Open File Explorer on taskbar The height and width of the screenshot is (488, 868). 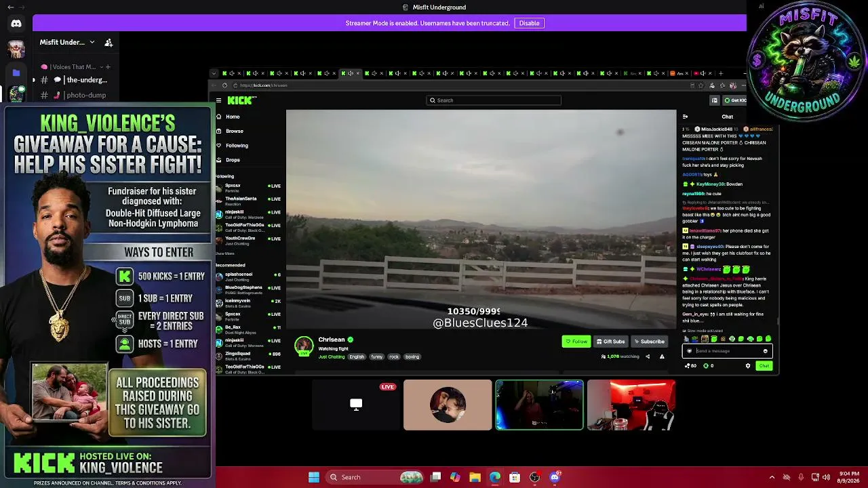click(475, 477)
